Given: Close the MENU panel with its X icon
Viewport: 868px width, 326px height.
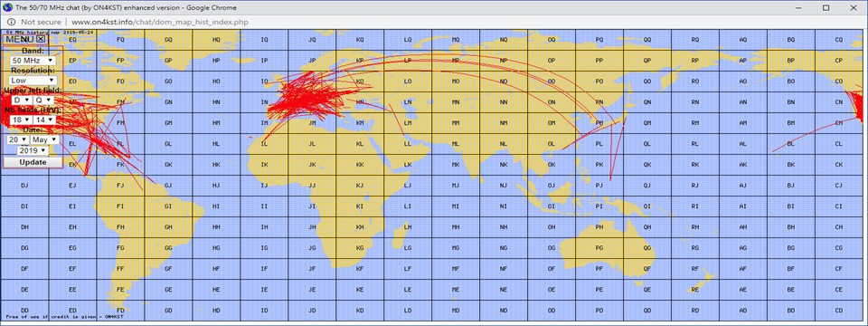Looking at the screenshot, I should click(42, 39).
